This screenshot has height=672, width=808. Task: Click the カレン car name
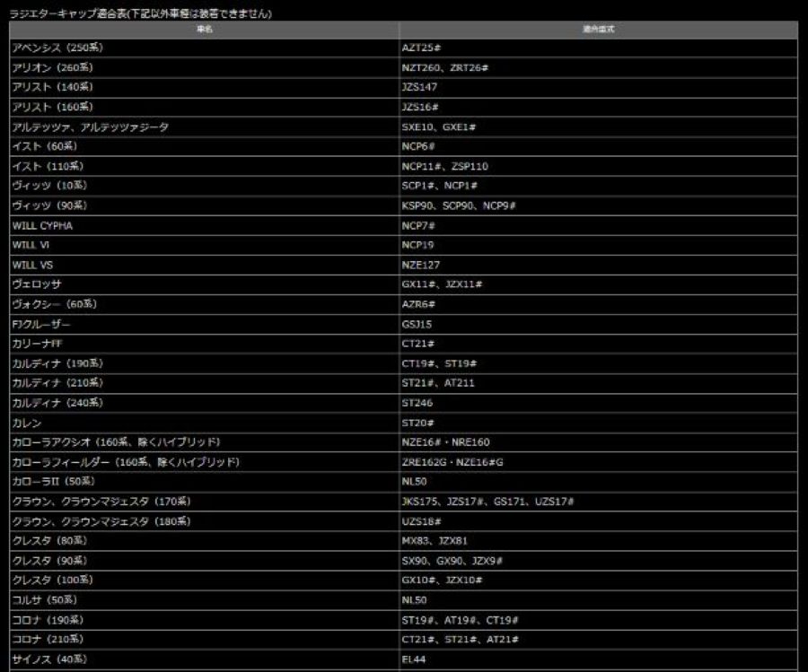tap(27, 423)
